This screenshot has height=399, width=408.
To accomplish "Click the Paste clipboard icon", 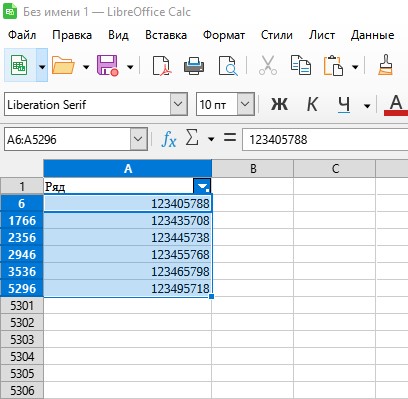I will (333, 65).
